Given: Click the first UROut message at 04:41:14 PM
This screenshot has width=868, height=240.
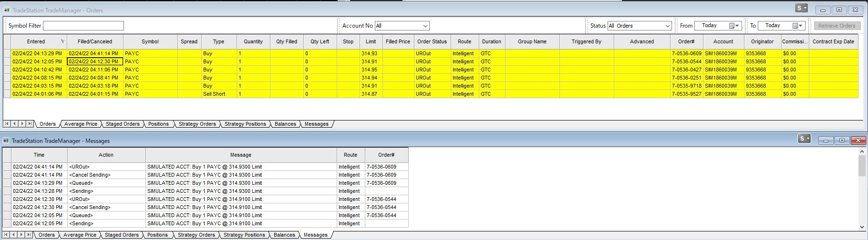Looking at the screenshot, I should coord(206,167).
